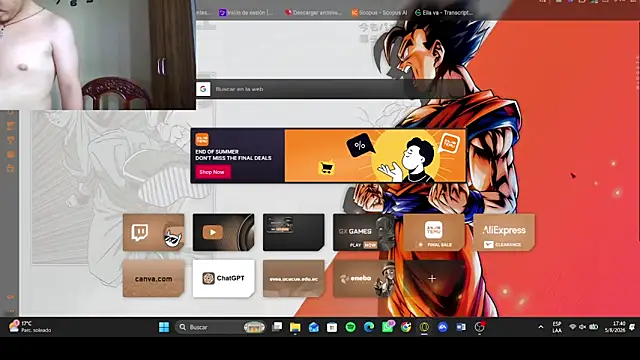Click the Google icon beside the search field
The image size is (640, 360).
(x=203, y=89)
